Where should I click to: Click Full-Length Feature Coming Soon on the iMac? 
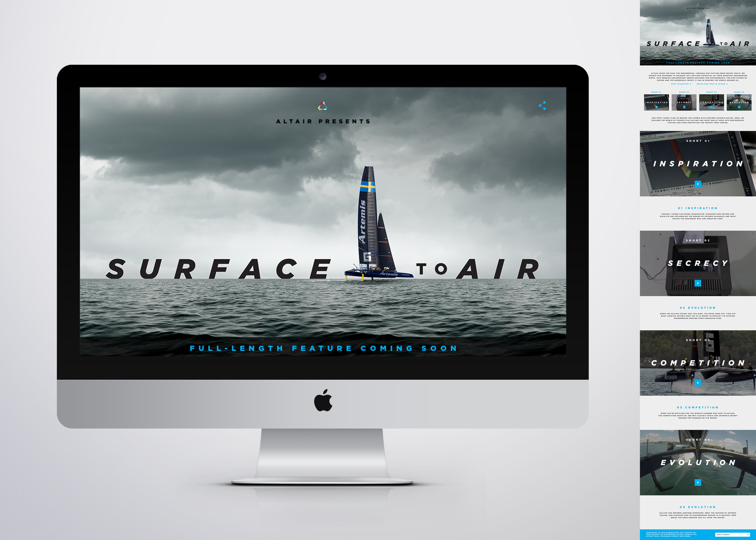coord(323,348)
